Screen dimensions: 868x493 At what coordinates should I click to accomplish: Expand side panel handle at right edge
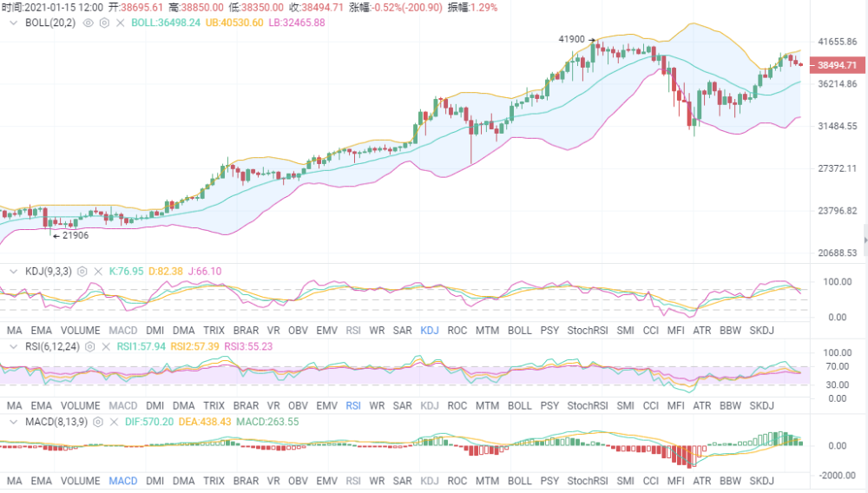pos(865,240)
